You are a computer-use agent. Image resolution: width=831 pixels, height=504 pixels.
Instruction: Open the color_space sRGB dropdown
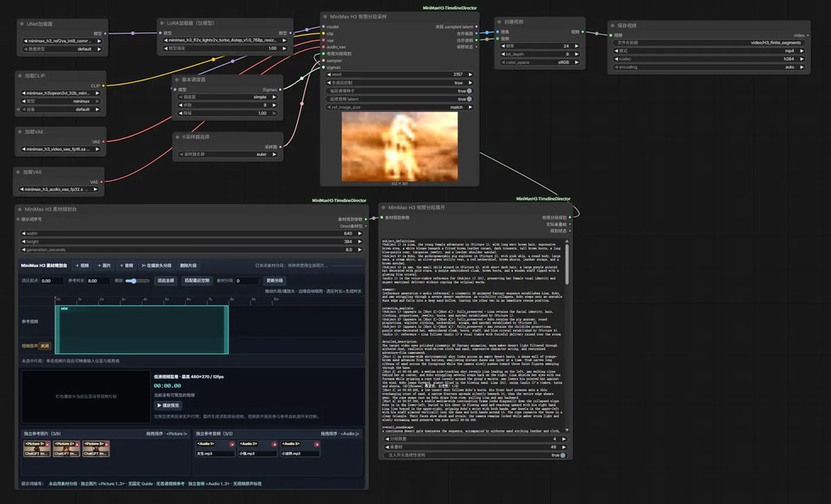[x=540, y=62]
